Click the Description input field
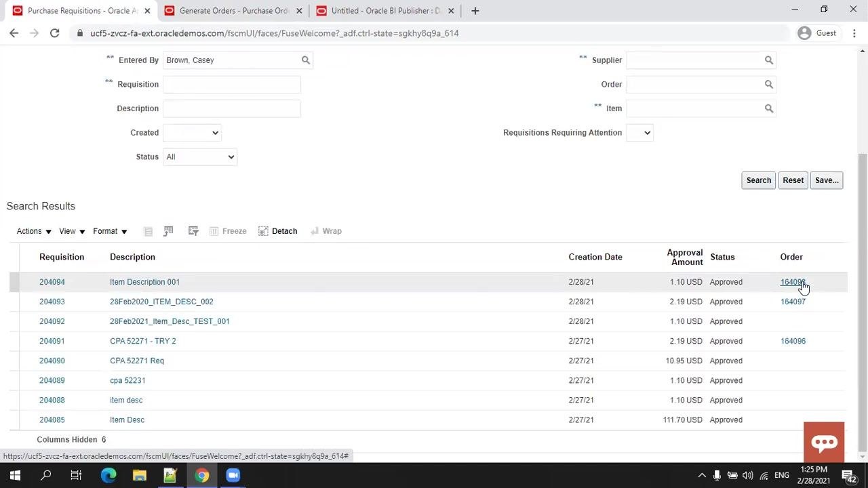 [x=231, y=108]
